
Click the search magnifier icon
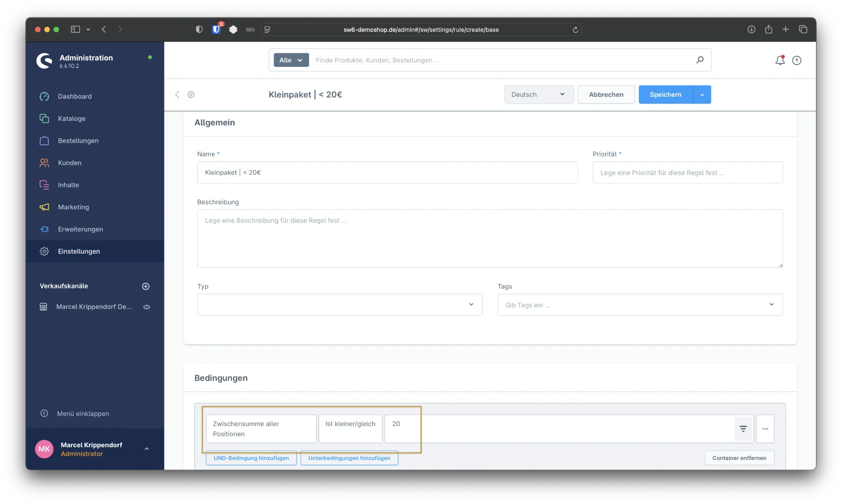tap(700, 60)
